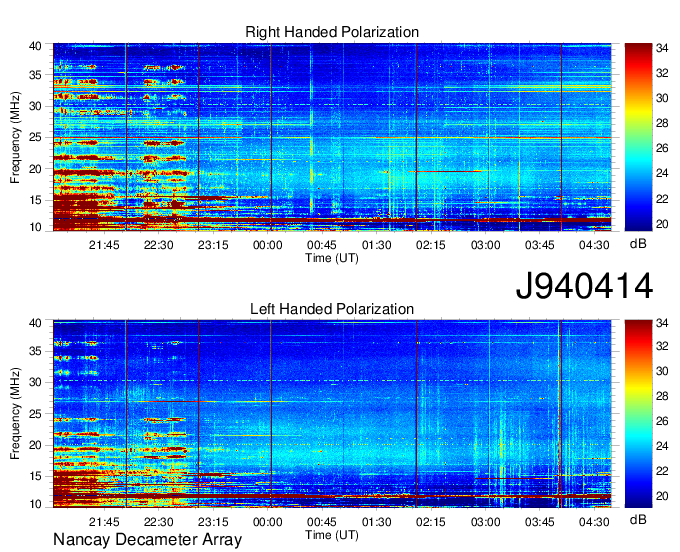Click the "22" value on the upper color bar scale
The width and height of the screenshot is (680, 552).
[x=662, y=199]
